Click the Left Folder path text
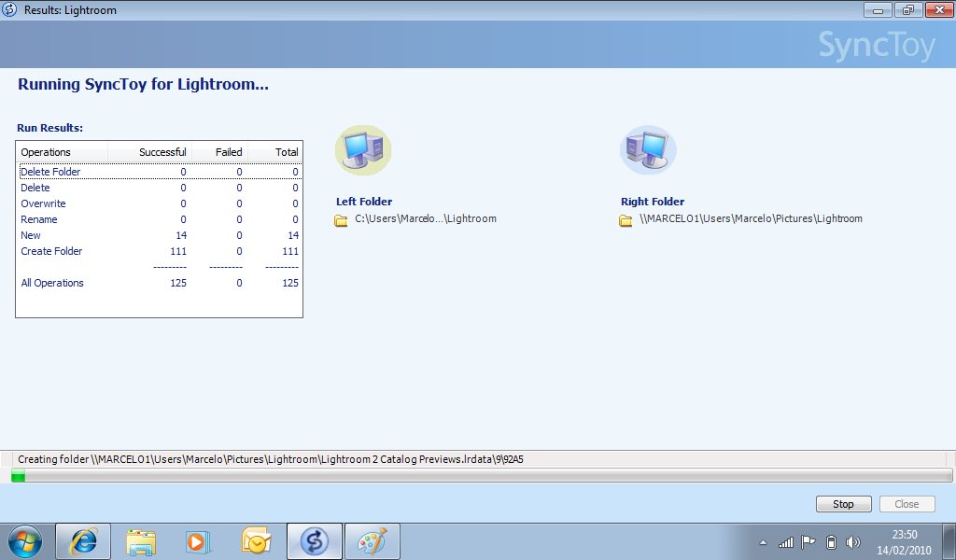 click(x=426, y=218)
